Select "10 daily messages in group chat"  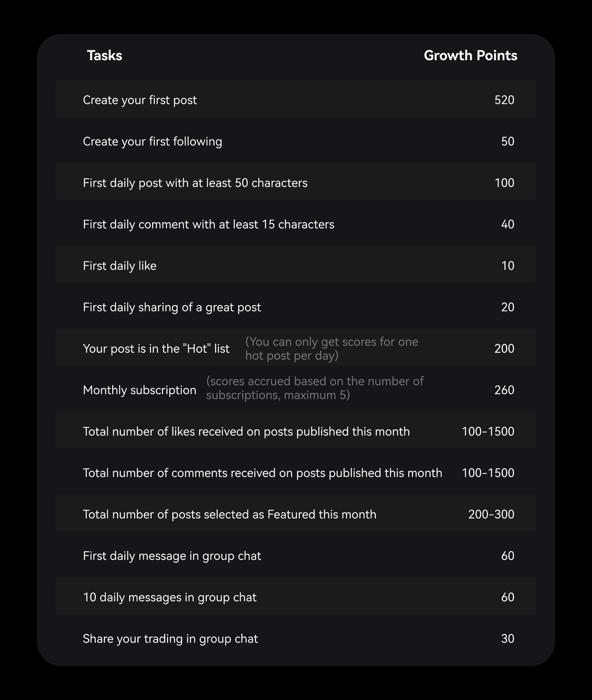pos(170,598)
